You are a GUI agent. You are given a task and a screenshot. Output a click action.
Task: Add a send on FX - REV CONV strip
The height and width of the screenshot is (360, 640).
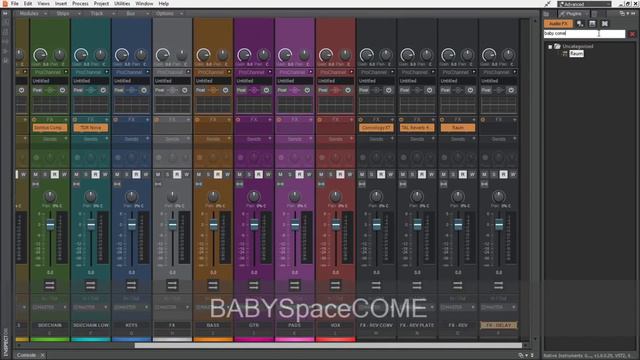pyautogui.click(x=392, y=139)
